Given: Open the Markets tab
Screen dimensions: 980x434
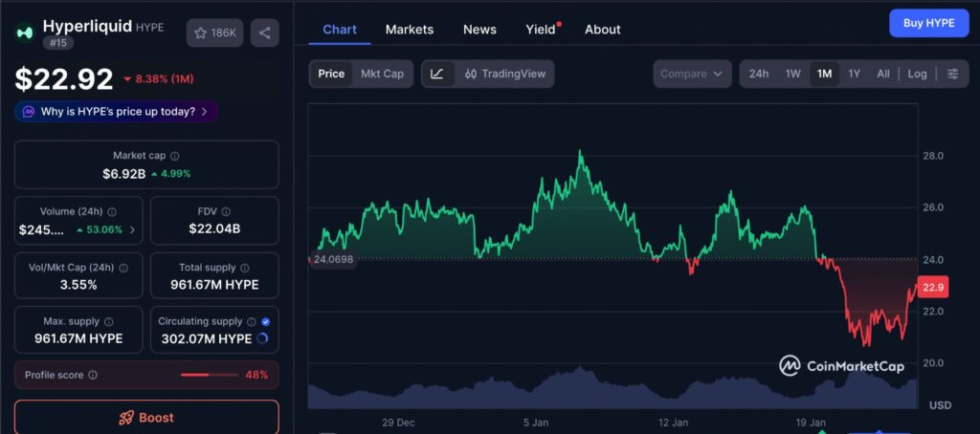Looking at the screenshot, I should 410,30.
